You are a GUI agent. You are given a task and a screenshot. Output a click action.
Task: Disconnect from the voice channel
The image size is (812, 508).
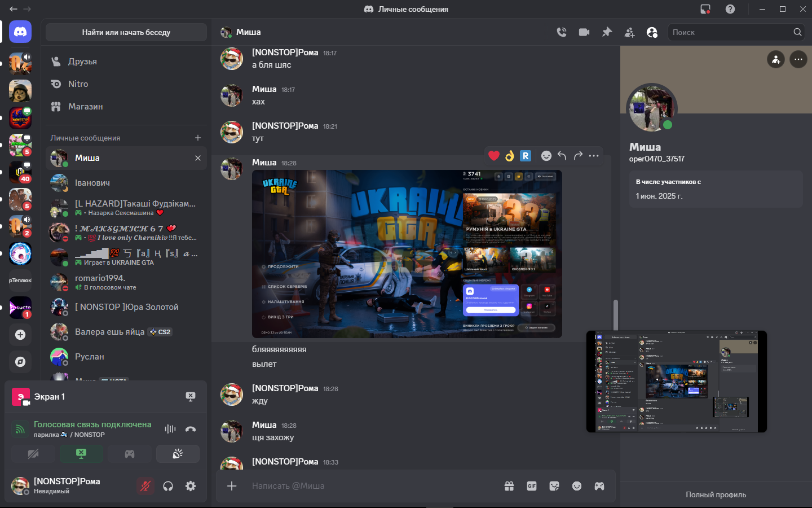click(191, 429)
